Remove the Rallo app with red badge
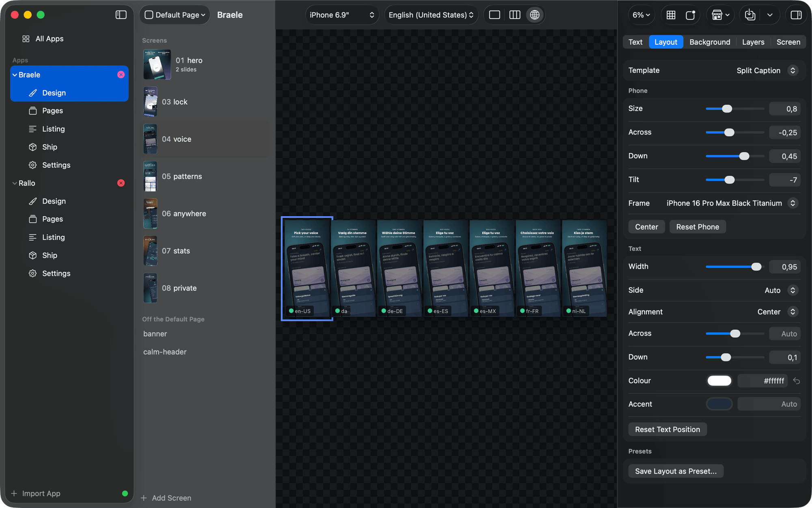This screenshot has height=508, width=812. (x=121, y=183)
